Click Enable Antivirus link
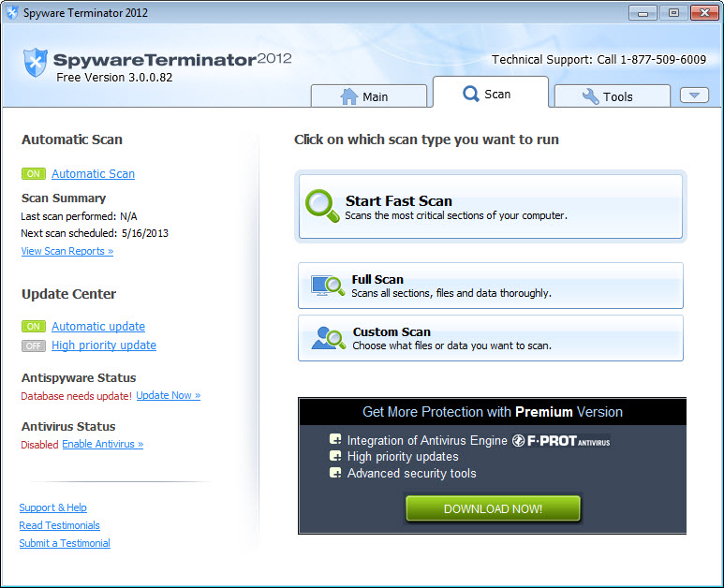 103,444
